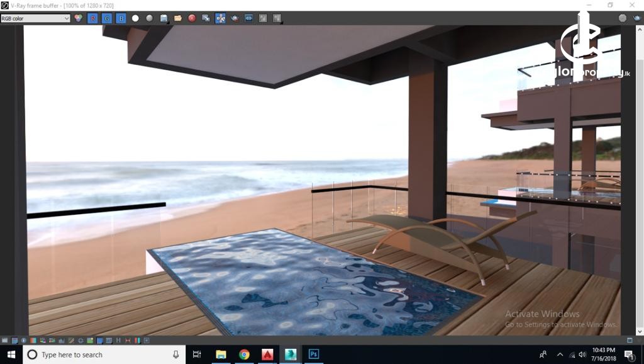Switch to RGB channels color wheel icon
The height and width of the screenshot is (364, 644).
tap(79, 18)
